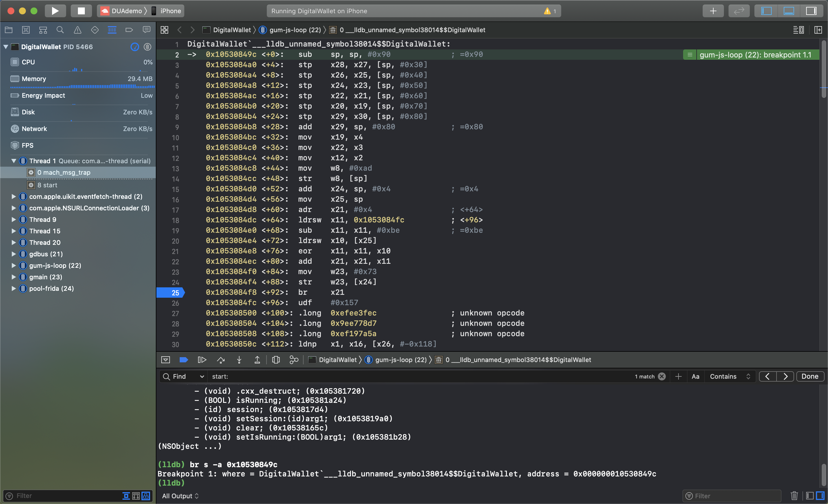Click Continue program execution icon
This screenshot has width=828, height=504.
[202, 360]
